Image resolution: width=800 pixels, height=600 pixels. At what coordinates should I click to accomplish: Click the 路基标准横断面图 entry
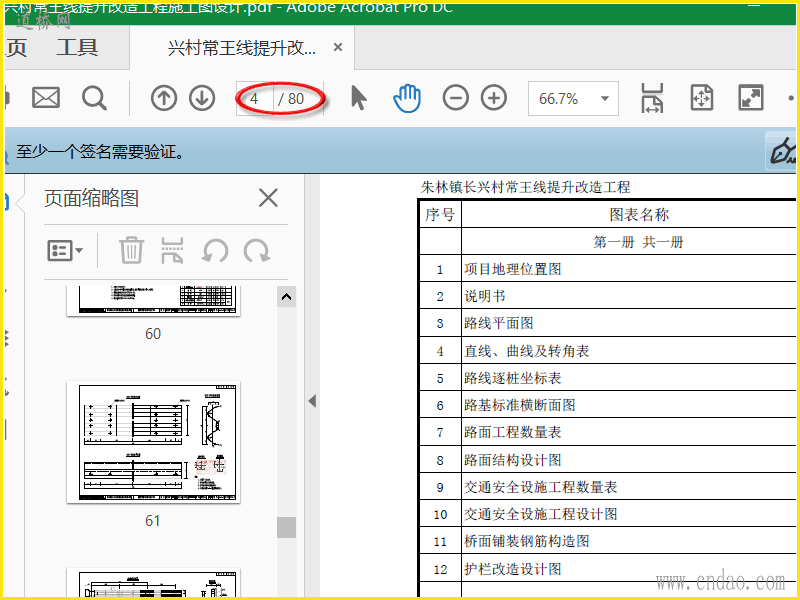coord(519,405)
